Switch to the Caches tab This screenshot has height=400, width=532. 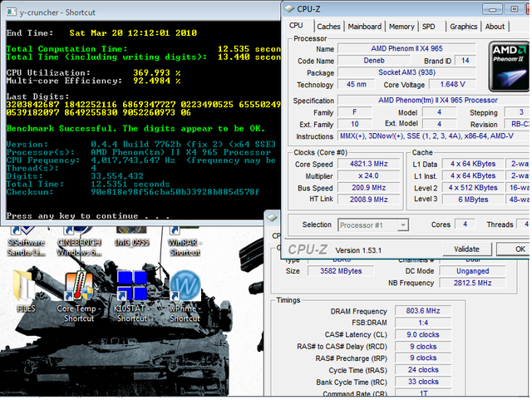pos(328,27)
